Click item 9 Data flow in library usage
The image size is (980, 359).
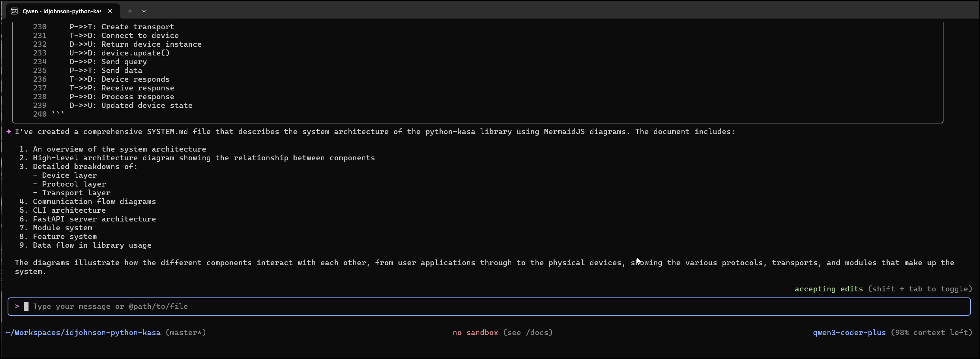click(85, 245)
